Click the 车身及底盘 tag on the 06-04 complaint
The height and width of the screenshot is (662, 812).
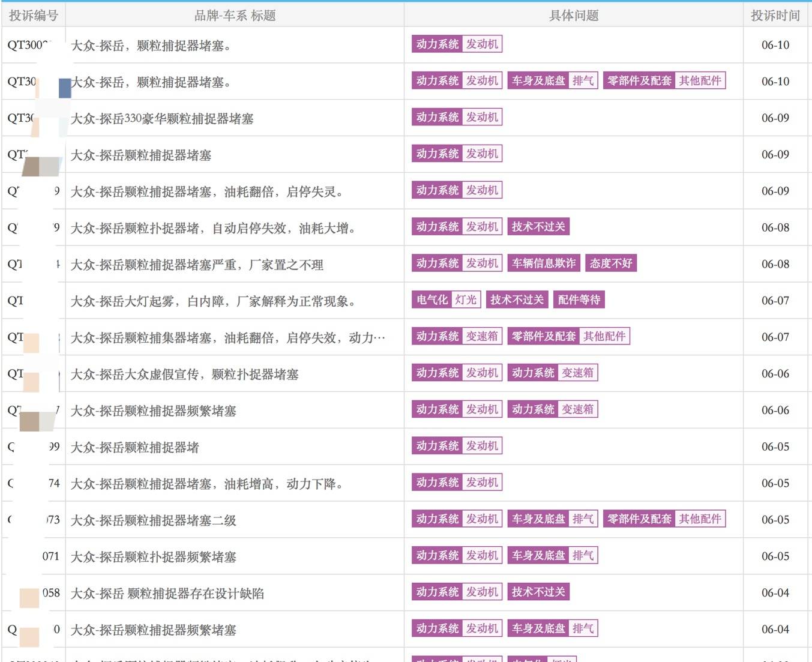[539, 628]
